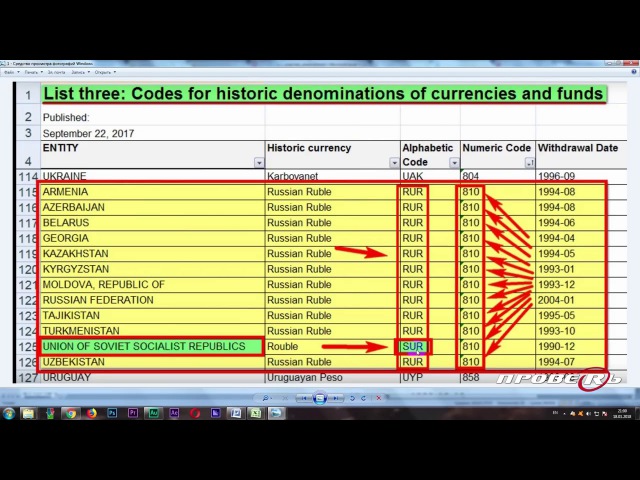640x480 pixels.
Task: Open the Печать menu
Action: 32,72
